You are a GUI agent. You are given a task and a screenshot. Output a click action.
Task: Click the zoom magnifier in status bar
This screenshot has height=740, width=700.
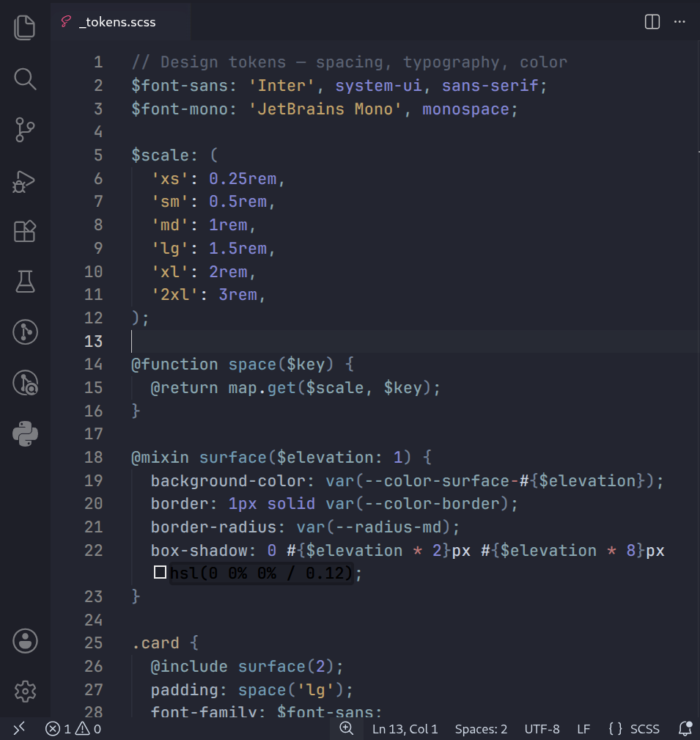[347, 729]
